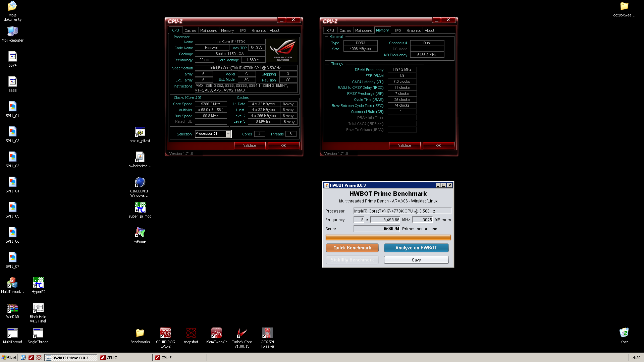Viewport: 644px width, 362px height.
Task: Open the Processor #1 selection dropdown
Action: click(x=228, y=134)
